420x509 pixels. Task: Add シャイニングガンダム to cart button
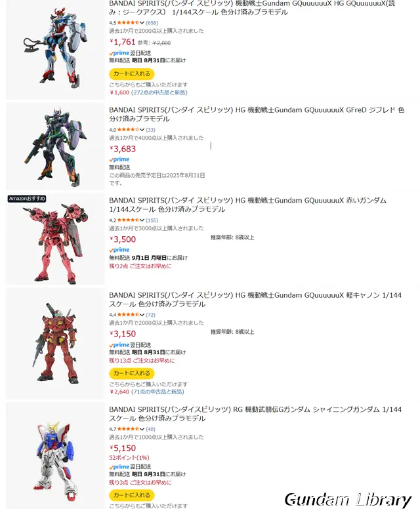(x=131, y=495)
